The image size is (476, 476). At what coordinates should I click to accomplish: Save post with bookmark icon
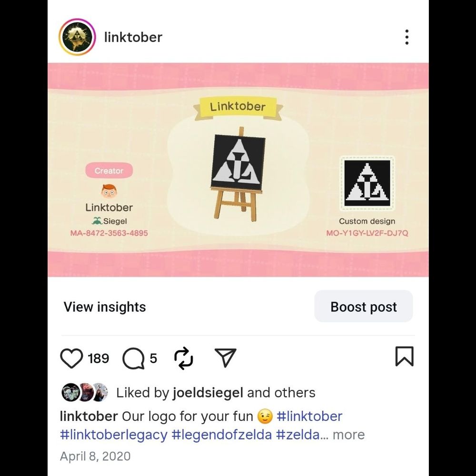404,356
